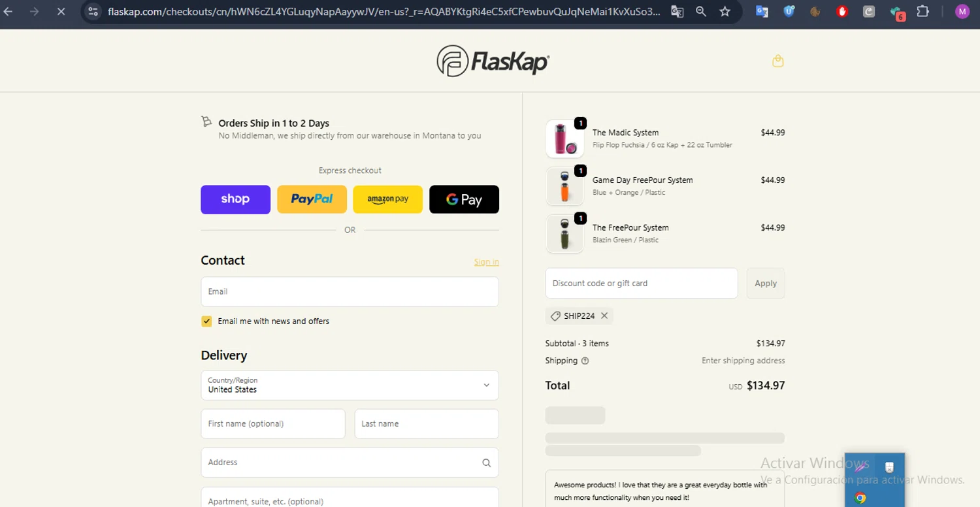
Task: Click the Apply discount button
Action: pyautogui.click(x=766, y=283)
